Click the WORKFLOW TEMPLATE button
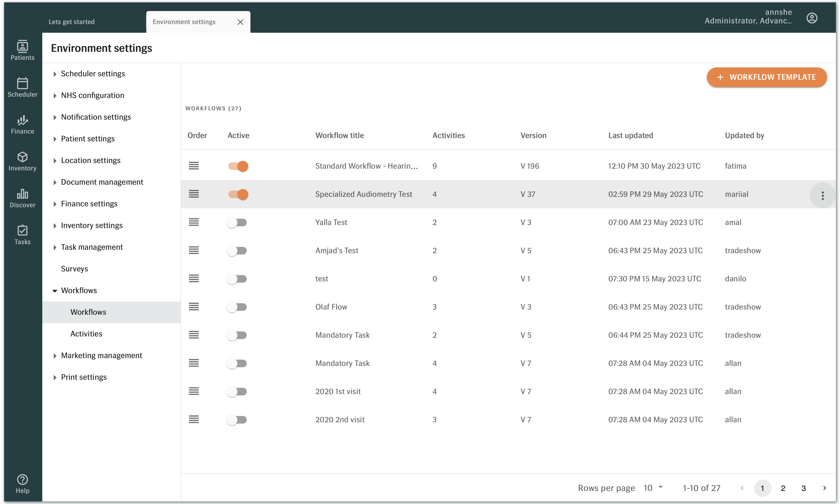 tap(767, 77)
